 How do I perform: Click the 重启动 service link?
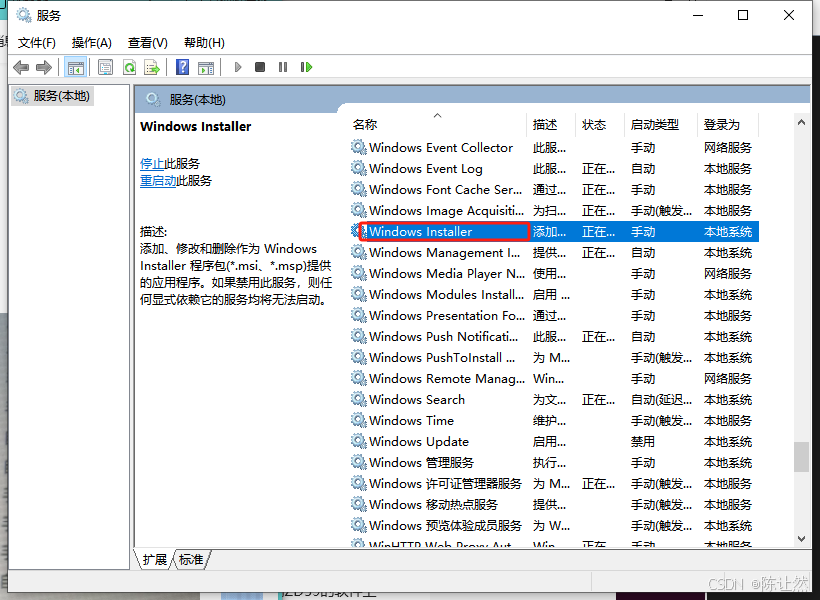point(158,181)
